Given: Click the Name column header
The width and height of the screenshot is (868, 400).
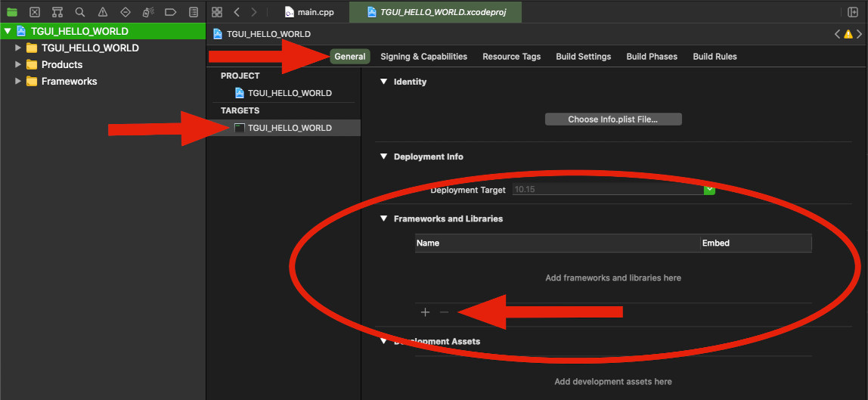Looking at the screenshot, I should tap(557, 243).
